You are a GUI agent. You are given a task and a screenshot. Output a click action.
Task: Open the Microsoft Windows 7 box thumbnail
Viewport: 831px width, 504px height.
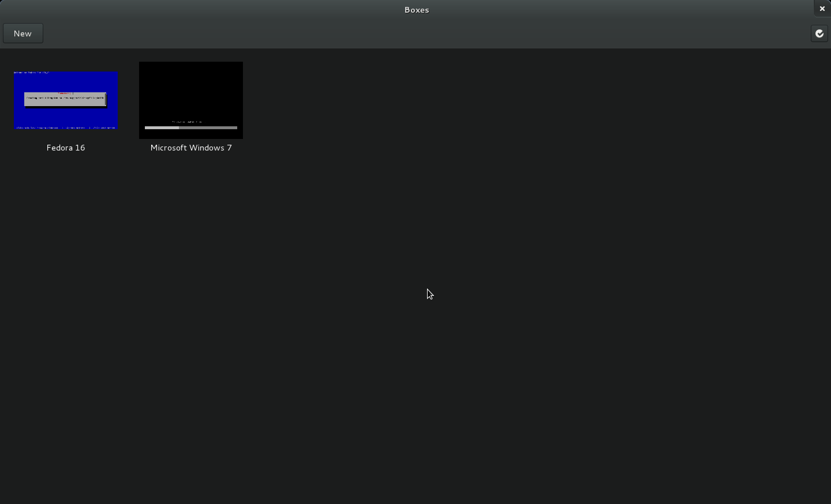[x=191, y=100]
